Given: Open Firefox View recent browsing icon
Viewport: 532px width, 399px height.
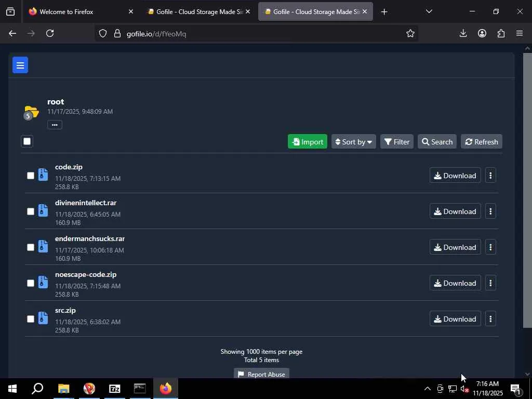Looking at the screenshot, I should pyautogui.click(x=10, y=11).
